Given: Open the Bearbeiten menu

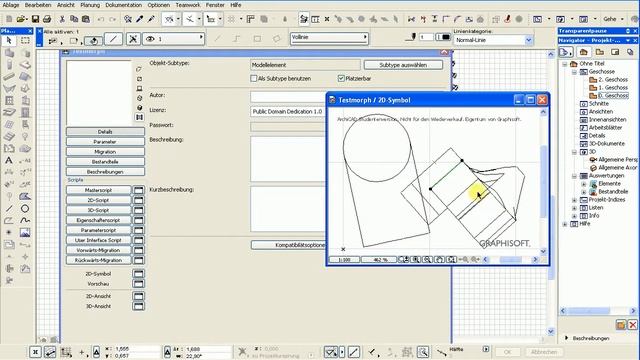Looking at the screenshot, I should [x=38, y=5].
